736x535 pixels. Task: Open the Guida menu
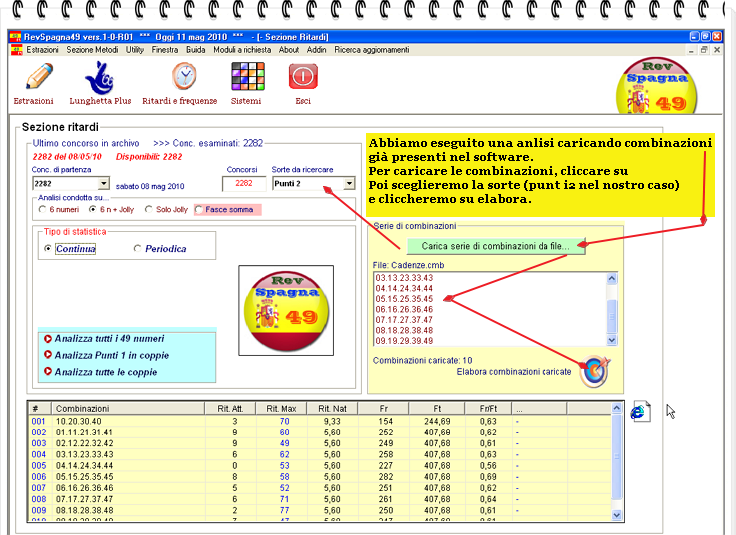196,50
